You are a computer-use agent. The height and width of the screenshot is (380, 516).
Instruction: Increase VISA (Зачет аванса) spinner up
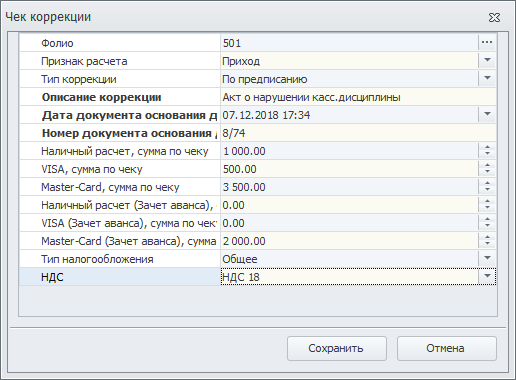487,219
